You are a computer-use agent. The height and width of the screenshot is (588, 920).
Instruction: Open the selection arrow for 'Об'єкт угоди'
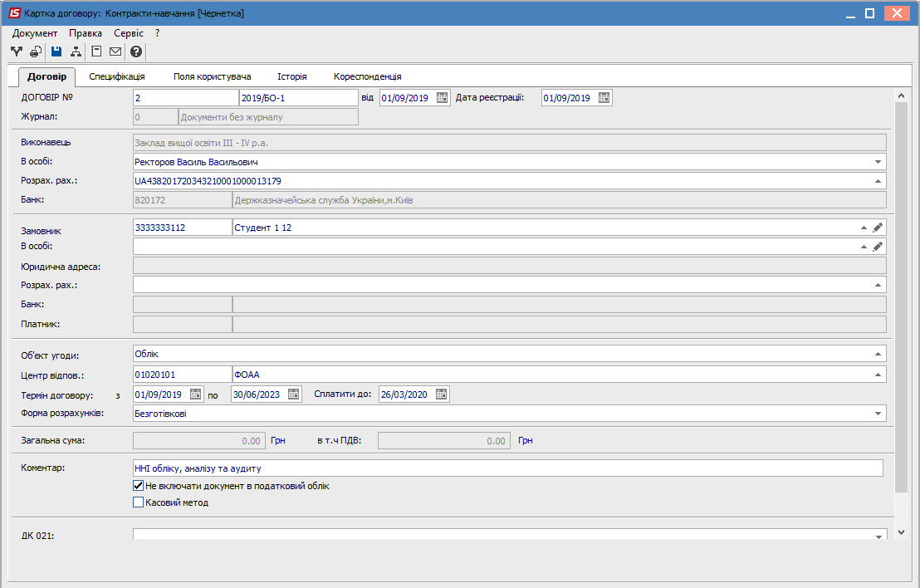coord(878,354)
